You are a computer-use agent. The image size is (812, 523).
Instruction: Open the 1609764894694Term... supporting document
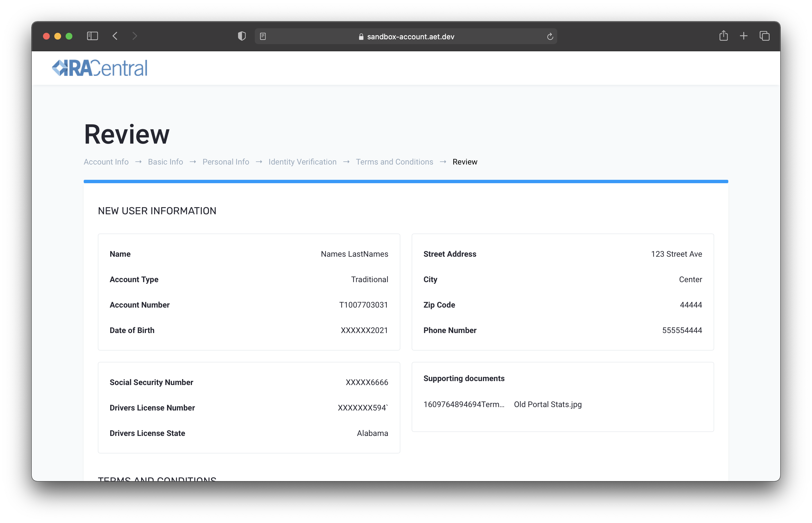464,405
